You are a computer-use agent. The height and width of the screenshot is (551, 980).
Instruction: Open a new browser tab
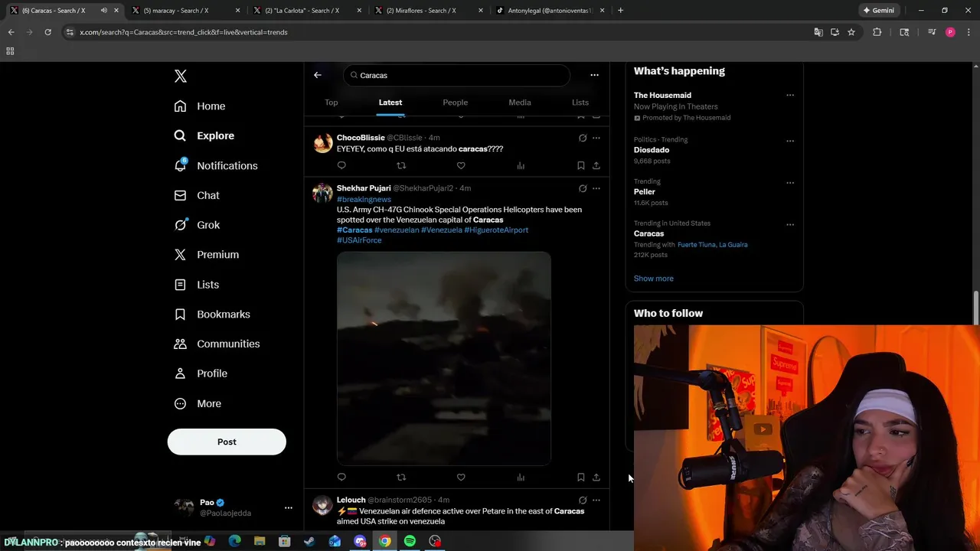coord(620,11)
